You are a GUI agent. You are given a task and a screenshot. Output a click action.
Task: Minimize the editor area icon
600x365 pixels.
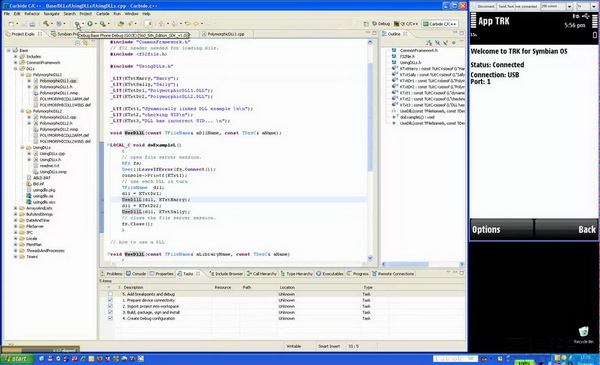(x=368, y=33)
